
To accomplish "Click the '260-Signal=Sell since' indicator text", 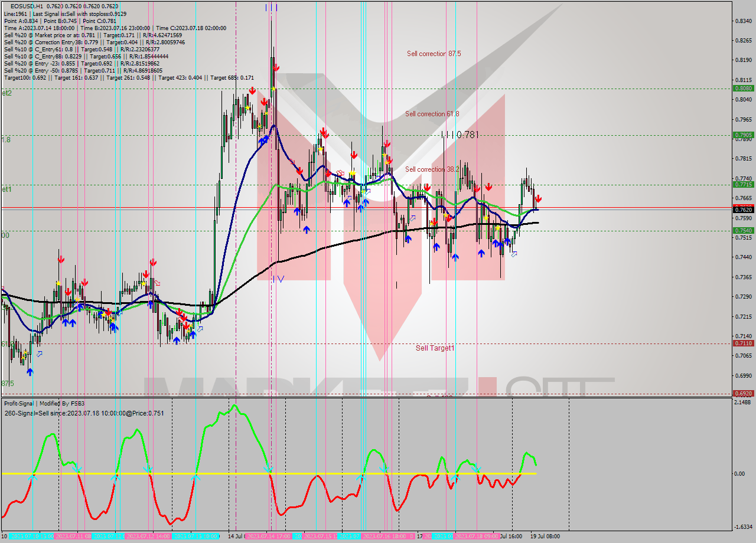I will coord(84,413).
